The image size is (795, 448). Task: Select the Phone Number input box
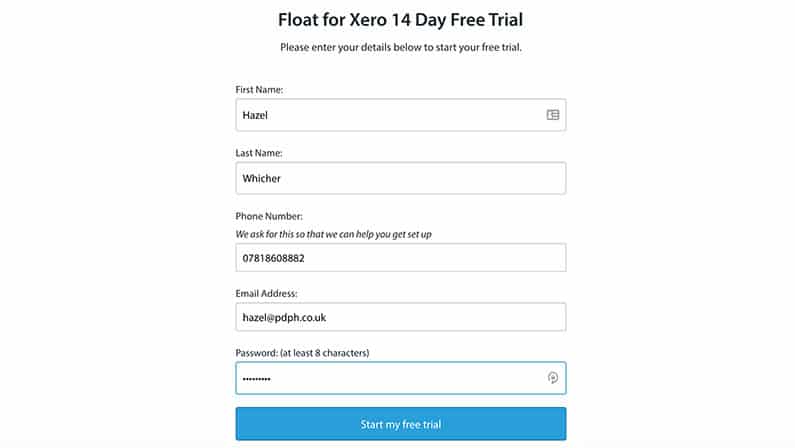coord(401,257)
